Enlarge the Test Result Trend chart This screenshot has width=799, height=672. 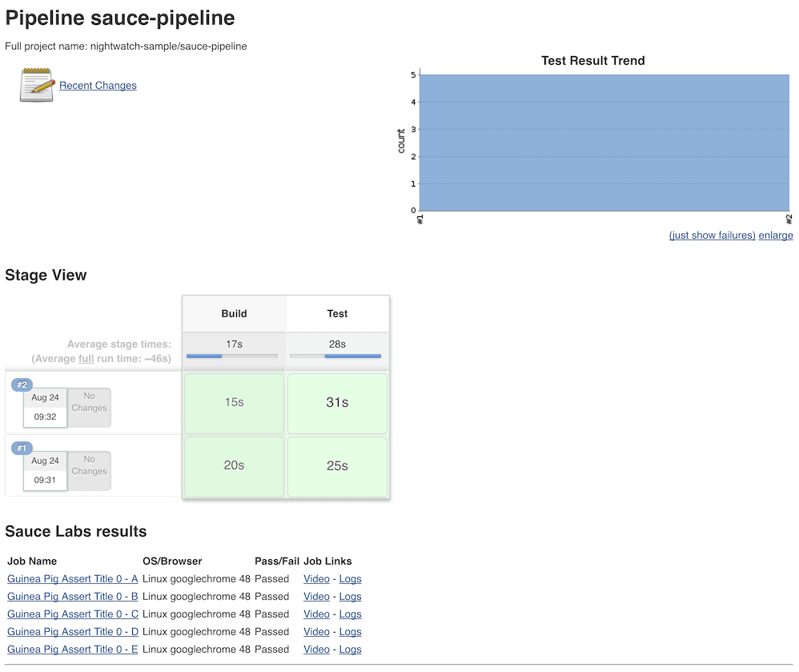[775, 235]
